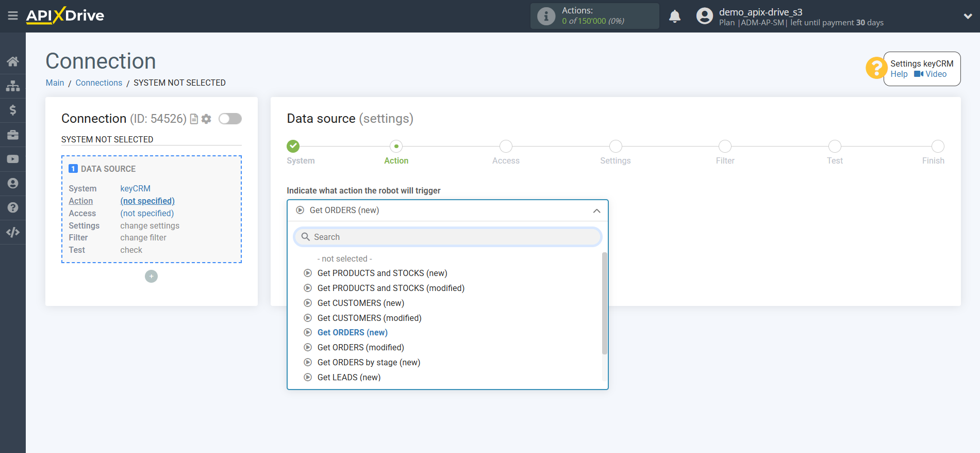Click the actions info icon
This screenshot has width=980, height=453.
coord(546,16)
